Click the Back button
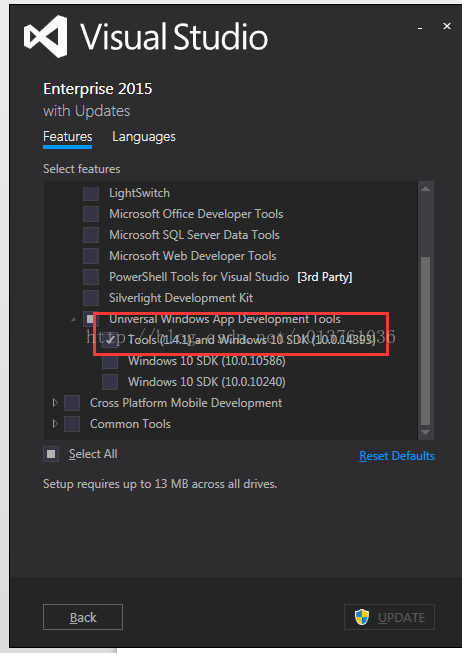The width and height of the screenshot is (462, 653). (83, 617)
